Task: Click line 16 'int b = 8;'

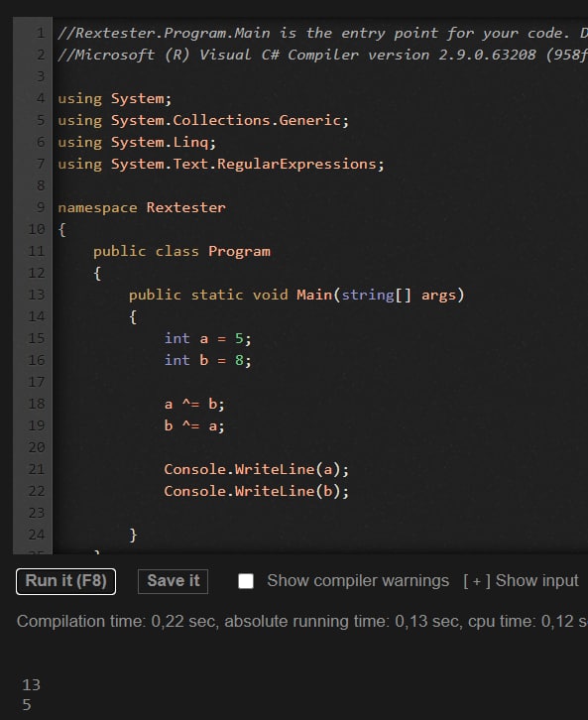Action: [208, 360]
